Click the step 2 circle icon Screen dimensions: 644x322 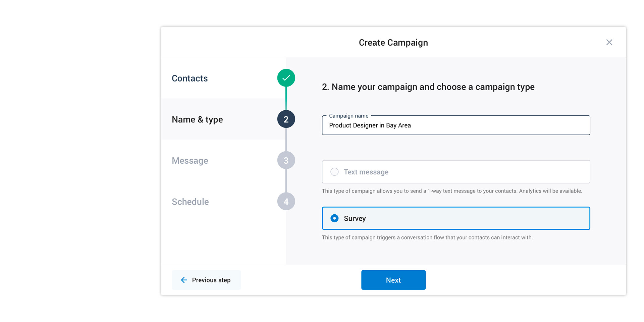pos(286,119)
